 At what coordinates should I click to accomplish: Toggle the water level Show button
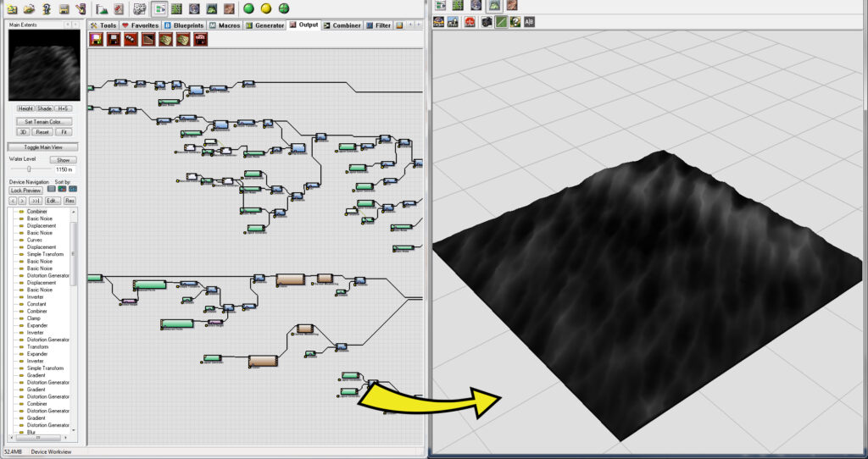[x=62, y=159]
